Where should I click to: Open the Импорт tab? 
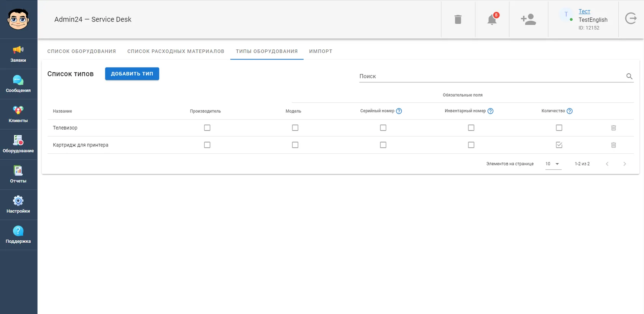coord(321,51)
